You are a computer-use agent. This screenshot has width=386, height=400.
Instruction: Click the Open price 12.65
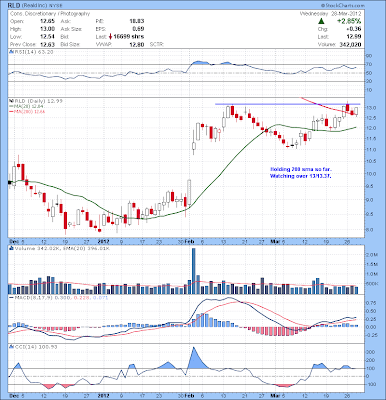pos(47,21)
